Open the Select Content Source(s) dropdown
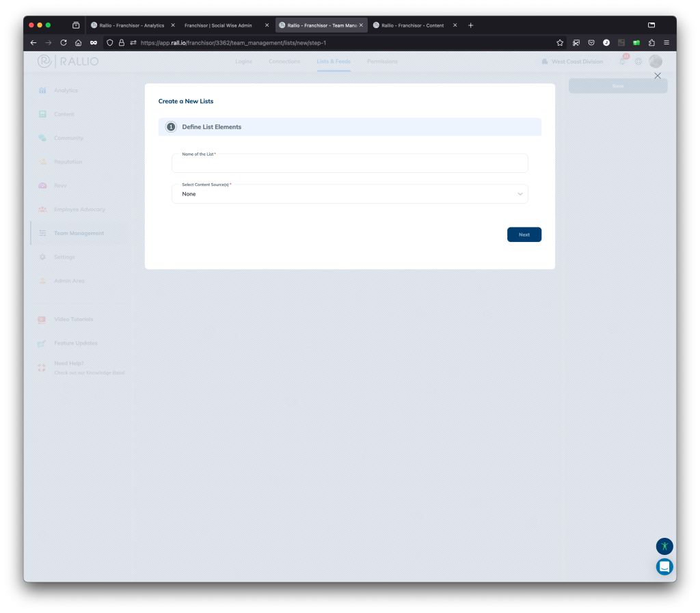This screenshot has width=700, height=613. (349, 194)
